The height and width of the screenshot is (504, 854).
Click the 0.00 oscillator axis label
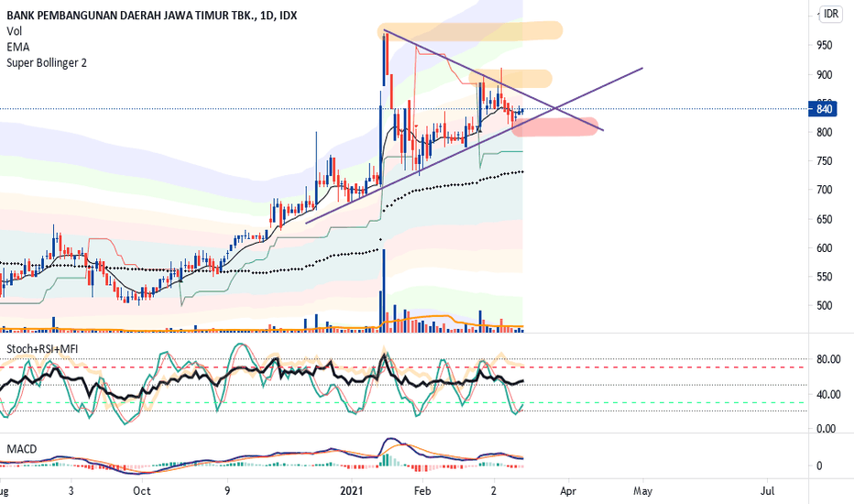point(827,429)
